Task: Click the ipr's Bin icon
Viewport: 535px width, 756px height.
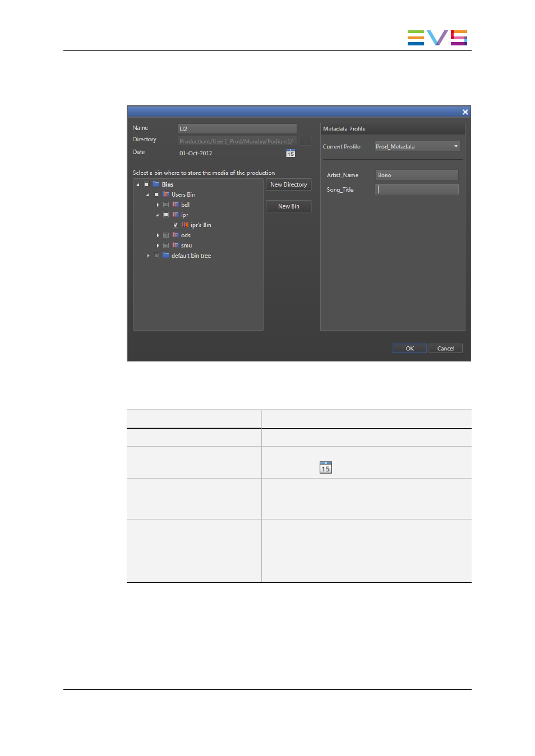Action: (185, 225)
